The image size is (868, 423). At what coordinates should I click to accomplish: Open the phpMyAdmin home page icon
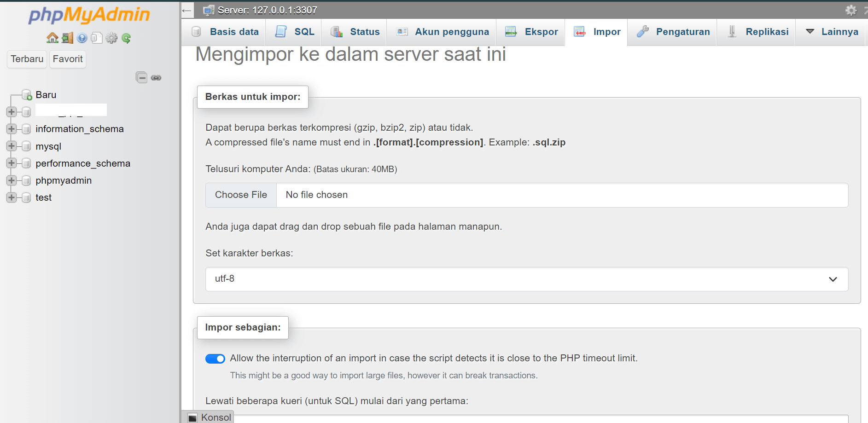(52, 38)
